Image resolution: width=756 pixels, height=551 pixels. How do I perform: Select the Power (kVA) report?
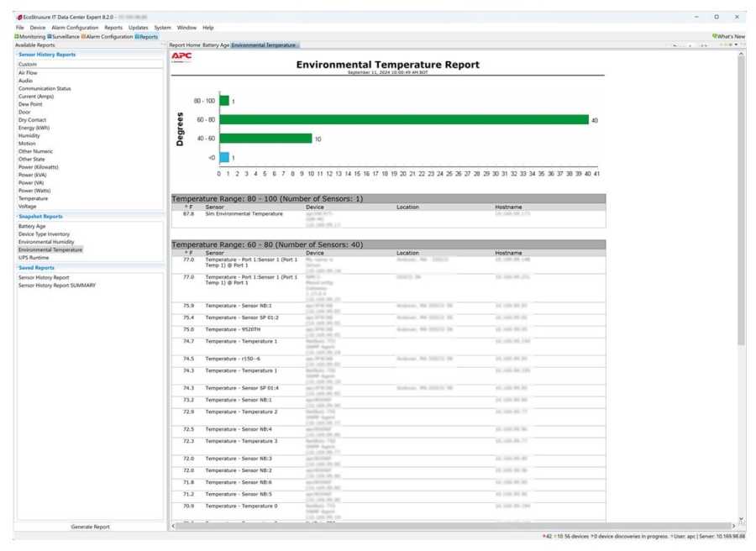click(x=32, y=175)
